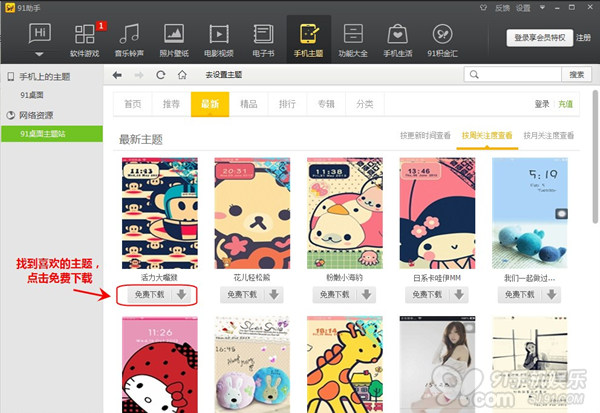Screen dimensions: 600x413
Task: Open 电子书 section
Action: pyautogui.click(x=264, y=40)
